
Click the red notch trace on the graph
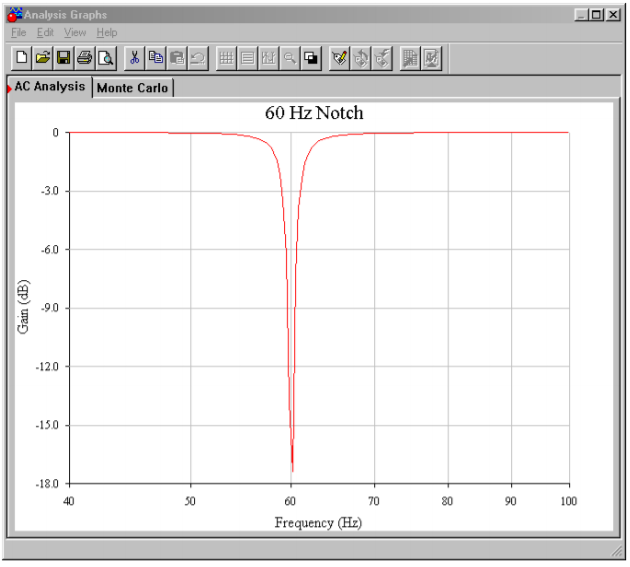point(286,250)
